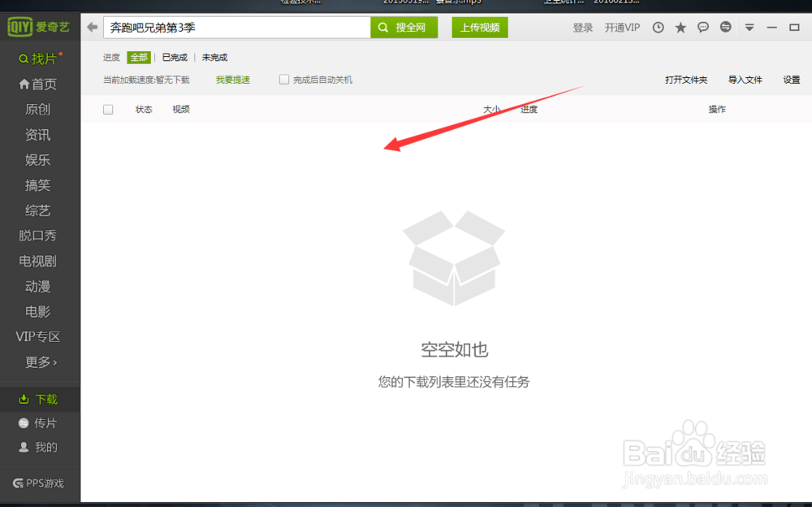Expand 更多 categories in sidebar
Viewport: 812px width, 507px height.
tap(41, 362)
